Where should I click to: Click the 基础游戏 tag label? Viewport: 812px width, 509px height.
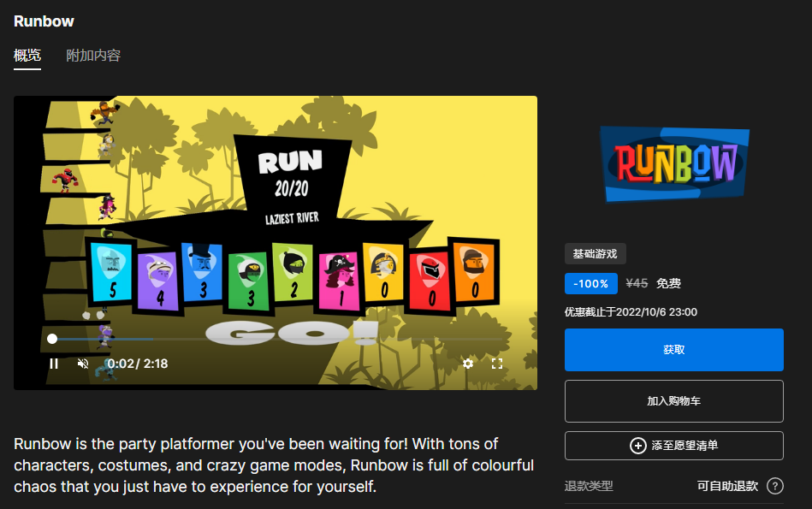(x=595, y=254)
